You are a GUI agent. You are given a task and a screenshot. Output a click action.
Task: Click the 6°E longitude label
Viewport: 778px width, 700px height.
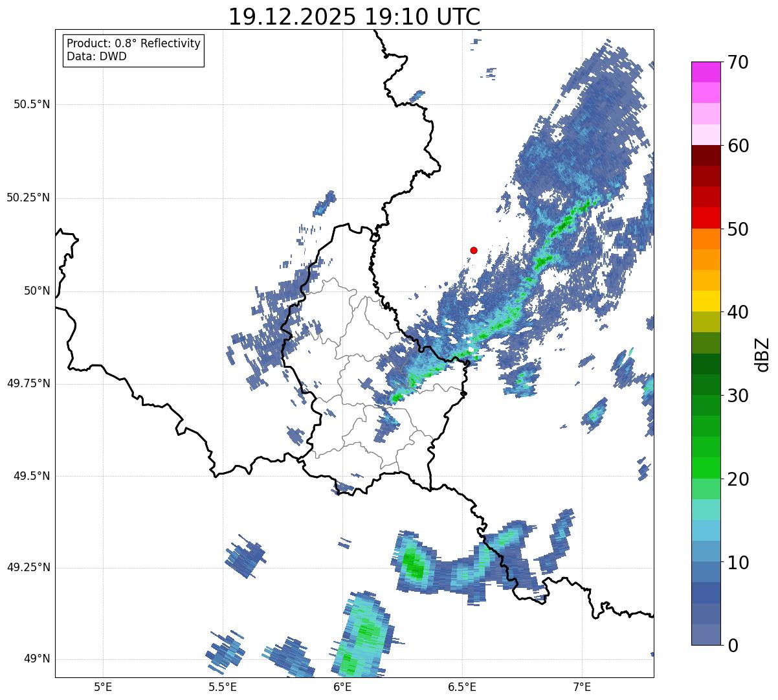(x=342, y=686)
